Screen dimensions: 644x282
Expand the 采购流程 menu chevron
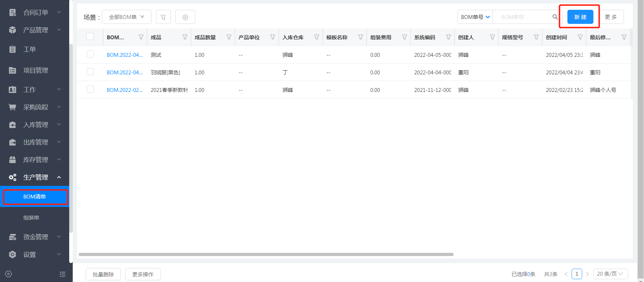coord(59,107)
